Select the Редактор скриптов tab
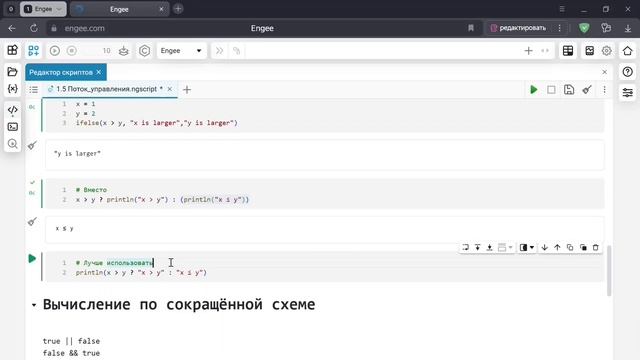This screenshot has height=360, width=640. click(61, 72)
